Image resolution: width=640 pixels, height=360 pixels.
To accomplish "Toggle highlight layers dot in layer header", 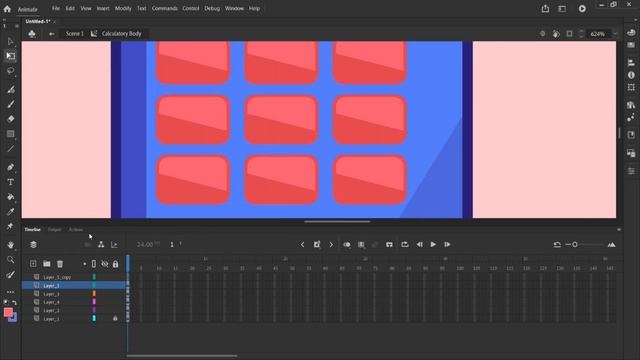I will 84,264.
